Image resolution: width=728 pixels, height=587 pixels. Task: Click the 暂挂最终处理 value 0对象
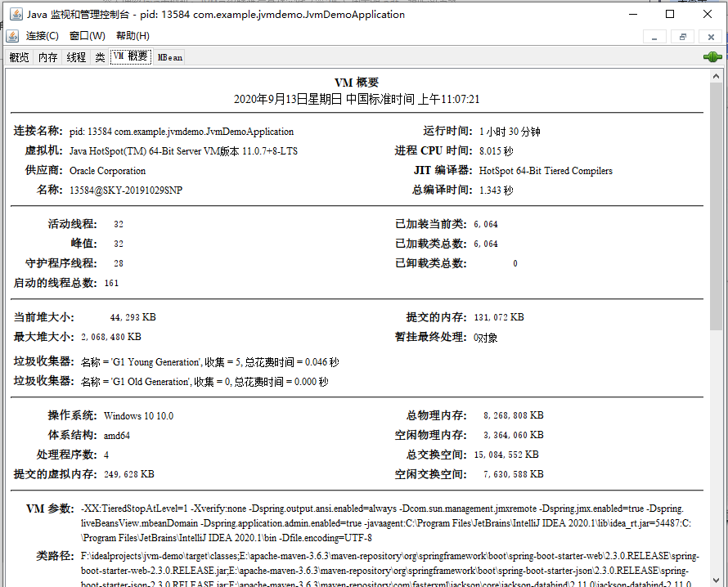(486, 338)
